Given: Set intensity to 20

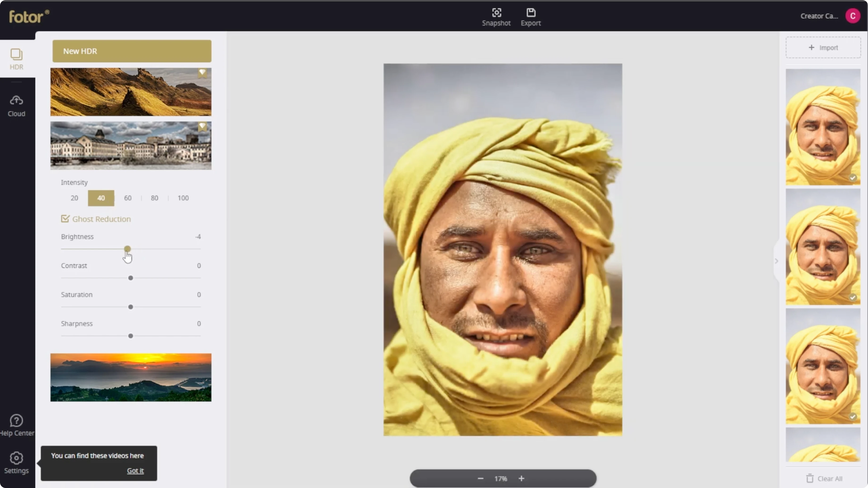Looking at the screenshot, I should tap(74, 198).
